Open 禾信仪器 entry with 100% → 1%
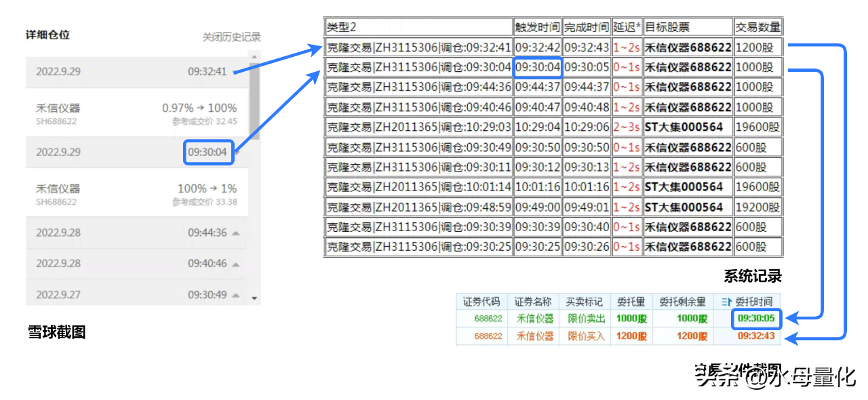The height and width of the screenshot is (400, 868). point(137,193)
